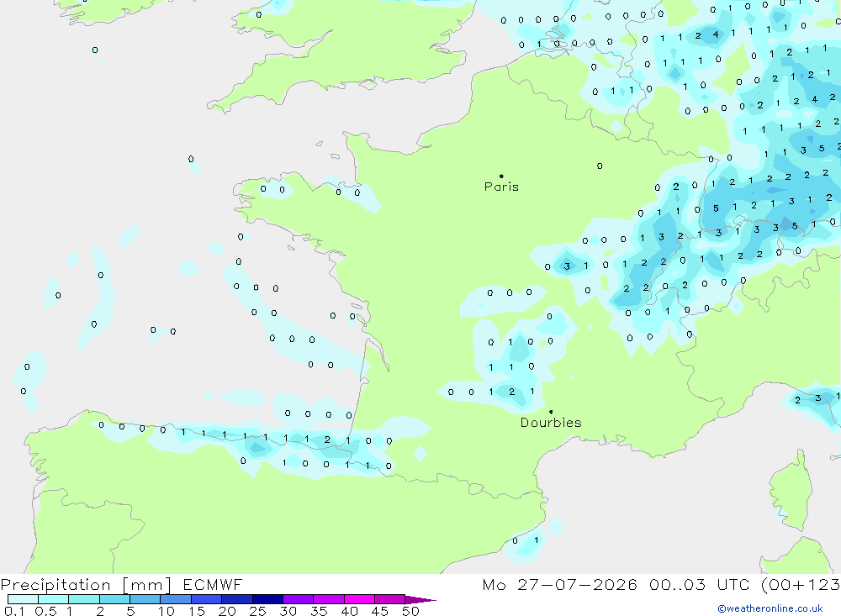The image size is (841, 616).
Task: Click the Dourbies location label
Action: click(x=551, y=423)
